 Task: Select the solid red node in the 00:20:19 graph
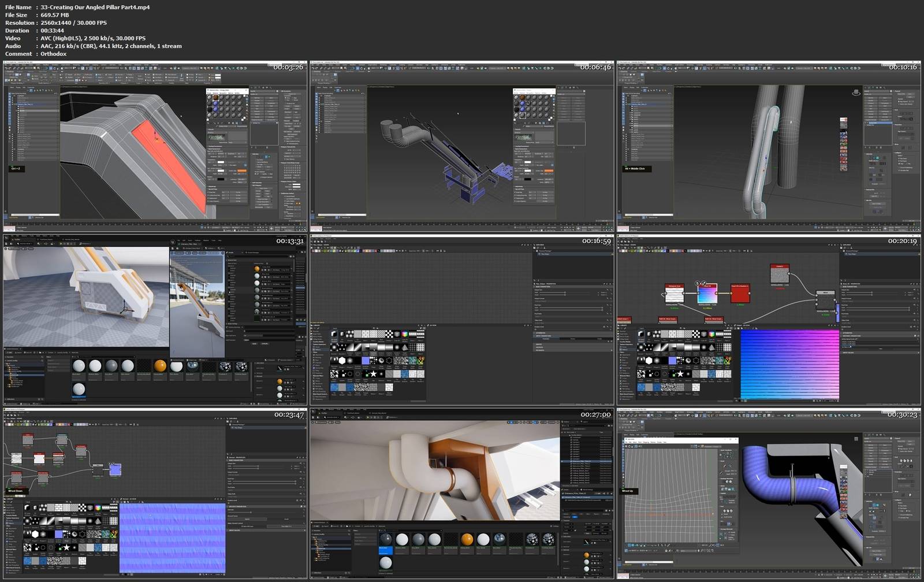click(740, 294)
